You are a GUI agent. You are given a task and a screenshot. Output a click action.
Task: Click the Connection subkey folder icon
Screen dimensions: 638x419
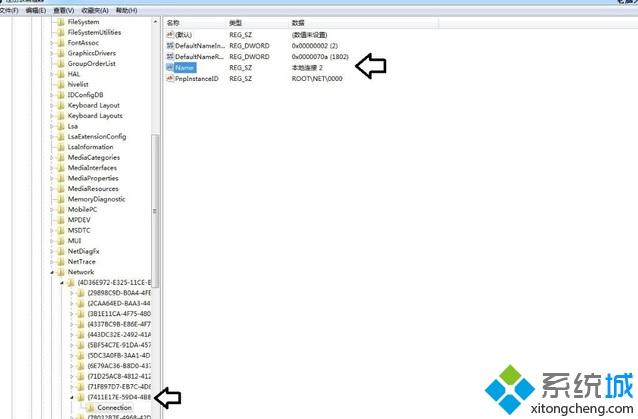(90, 408)
